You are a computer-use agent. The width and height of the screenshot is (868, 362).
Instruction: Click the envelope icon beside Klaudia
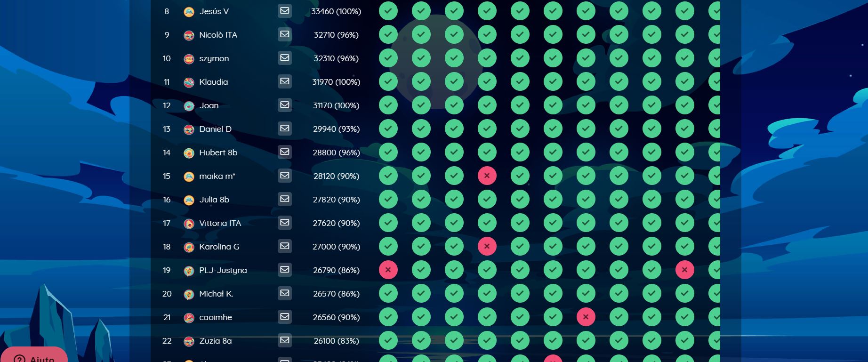[284, 81]
